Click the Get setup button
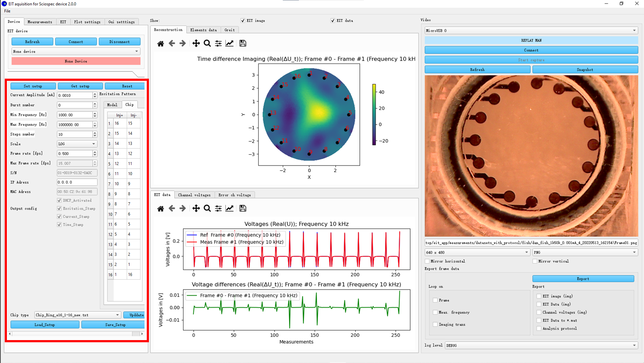This screenshot has width=644, height=363. click(80, 86)
